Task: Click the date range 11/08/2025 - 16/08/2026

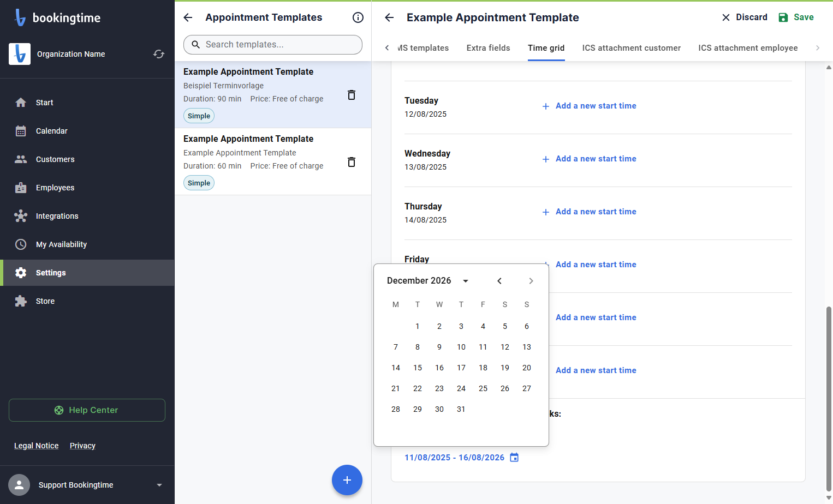Action: coord(454,458)
